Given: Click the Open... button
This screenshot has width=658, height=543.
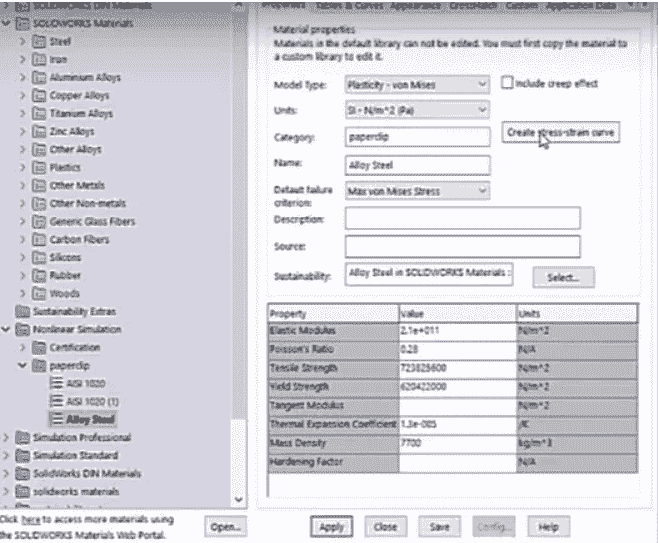Looking at the screenshot, I should 226,527.
